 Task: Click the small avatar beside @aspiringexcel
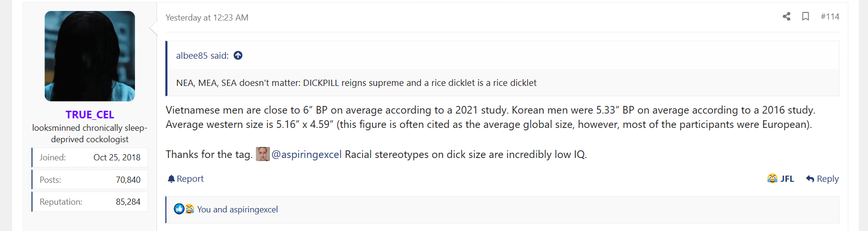coord(263,154)
